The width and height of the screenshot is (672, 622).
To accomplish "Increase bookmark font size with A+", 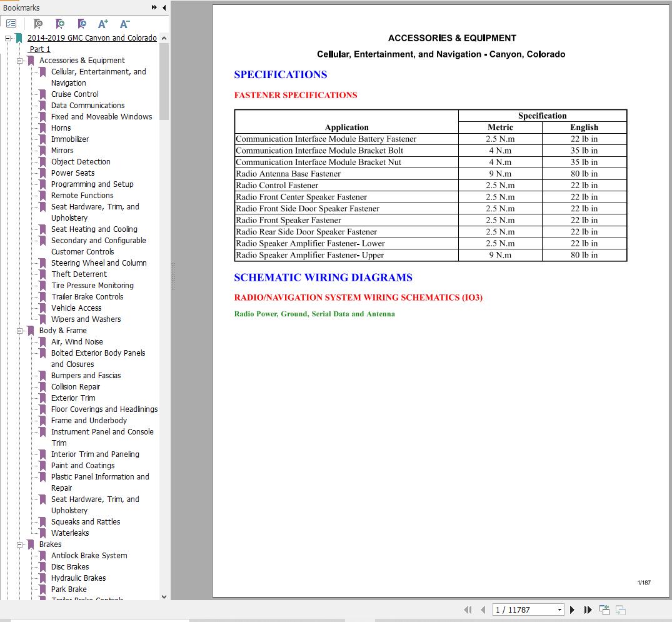I will (x=103, y=24).
